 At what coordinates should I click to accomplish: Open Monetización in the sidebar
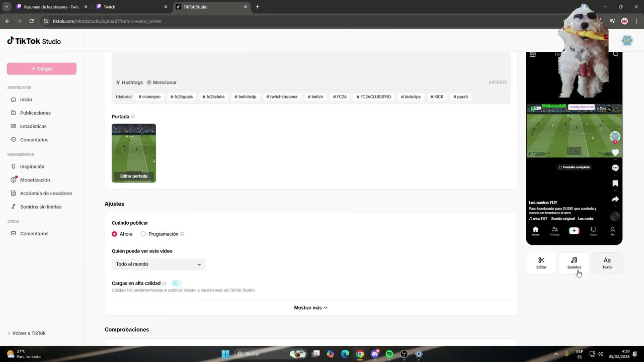[x=35, y=180]
